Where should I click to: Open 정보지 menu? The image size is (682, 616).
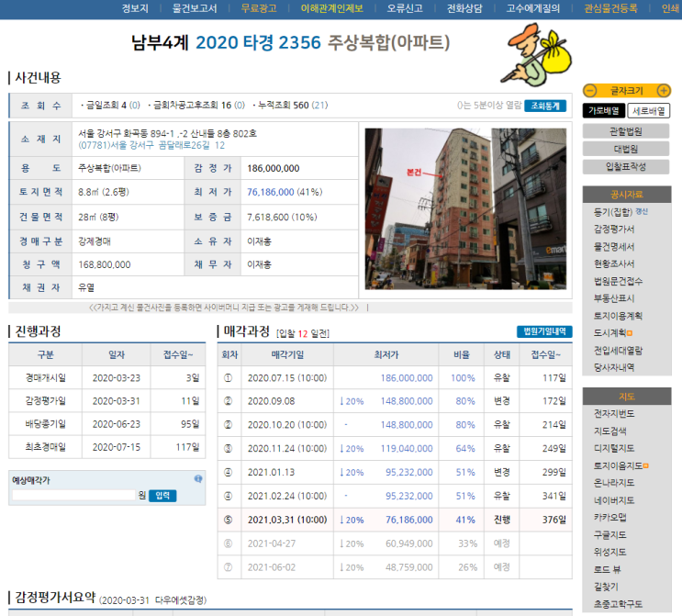tap(135, 8)
